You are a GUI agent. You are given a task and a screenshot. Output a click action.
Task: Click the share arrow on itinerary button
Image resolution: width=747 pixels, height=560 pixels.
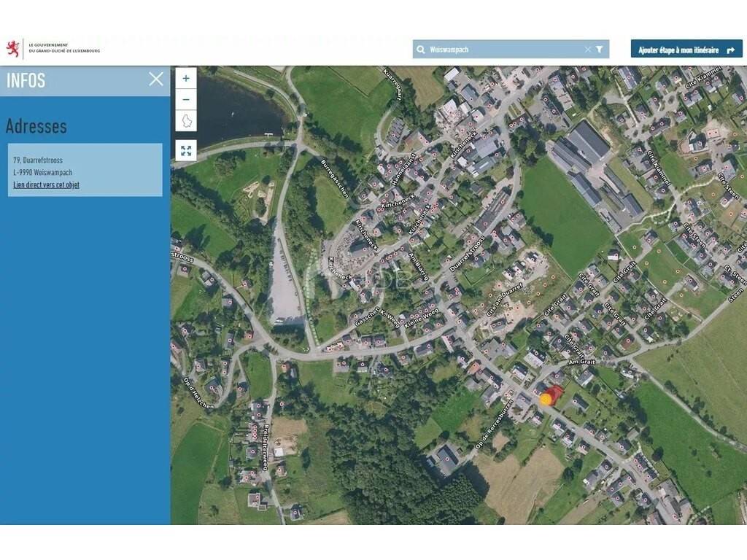[x=729, y=50]
